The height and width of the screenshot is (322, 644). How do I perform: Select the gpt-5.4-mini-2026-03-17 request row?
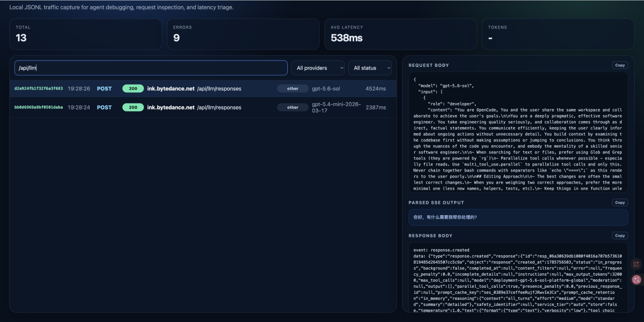click(203, 108)
